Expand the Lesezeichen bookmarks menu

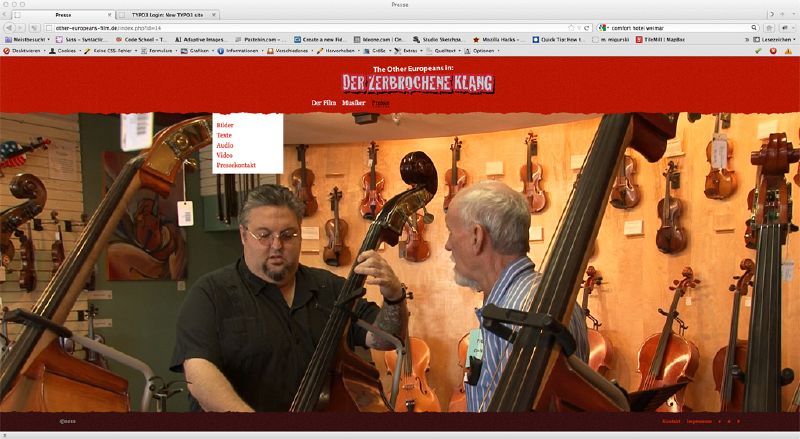pyautogui.click(x=774, y=39)
